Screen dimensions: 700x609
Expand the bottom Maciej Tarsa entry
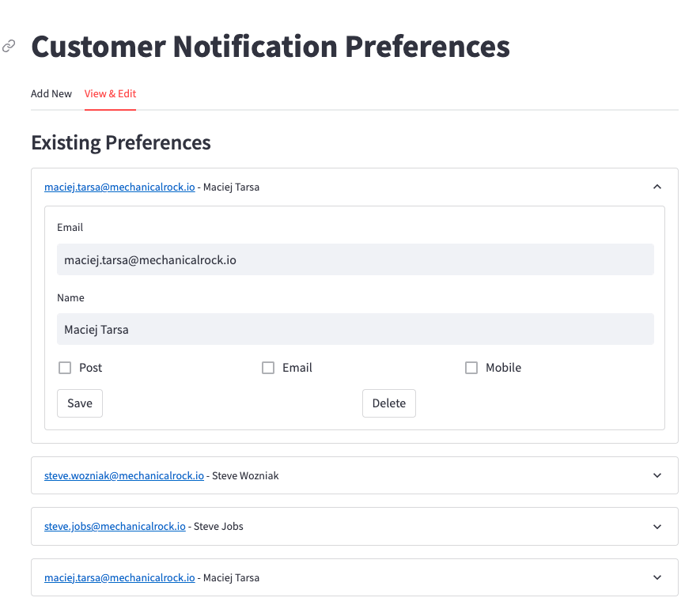(657, 577)
